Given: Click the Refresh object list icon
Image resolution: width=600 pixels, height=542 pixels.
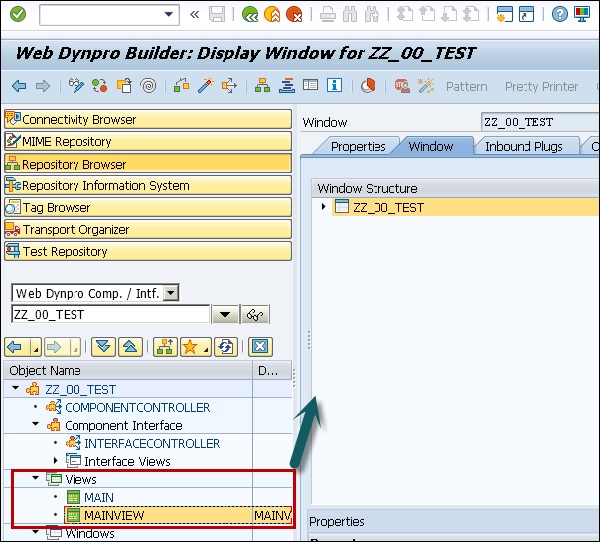Looking at the screenshot, I should [226, 347].
